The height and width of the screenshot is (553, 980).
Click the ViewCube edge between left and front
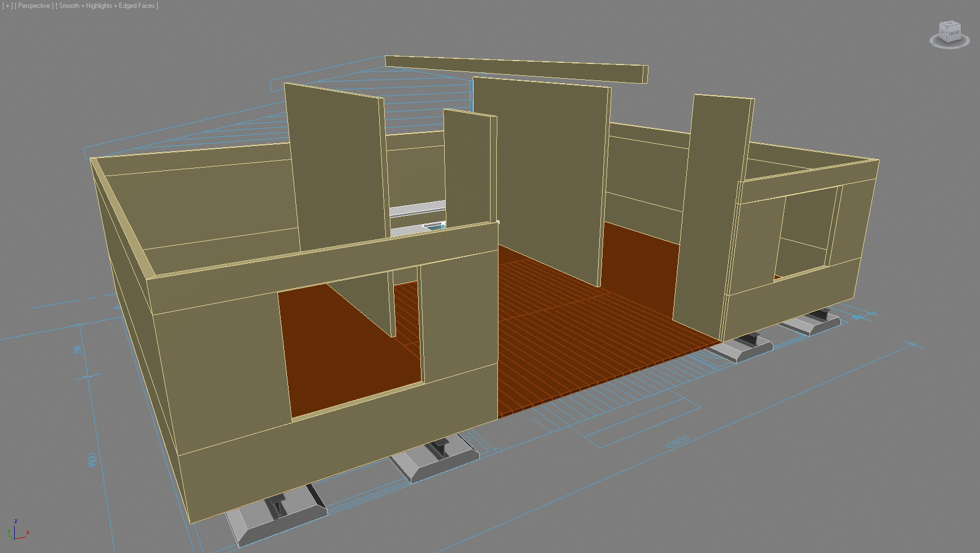click(948, 35)
